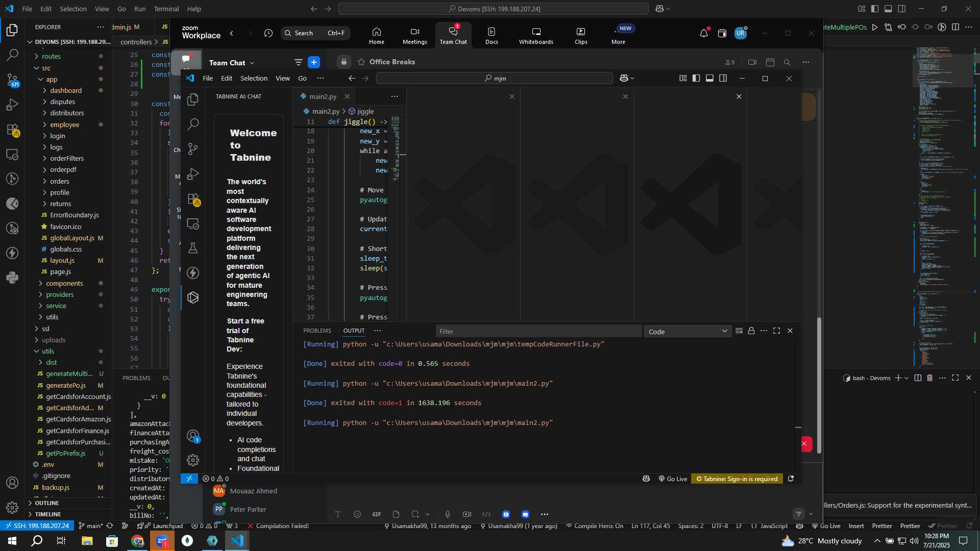Focus the output Filter input field
The width and height of the screenshot is (980, 551).
(x=538, y=331)
